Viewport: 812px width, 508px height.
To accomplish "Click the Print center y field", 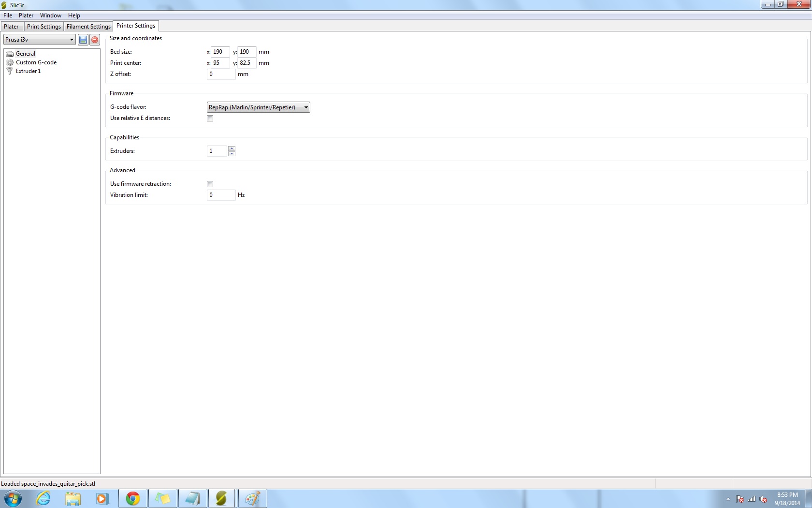I will pos(247,63).
